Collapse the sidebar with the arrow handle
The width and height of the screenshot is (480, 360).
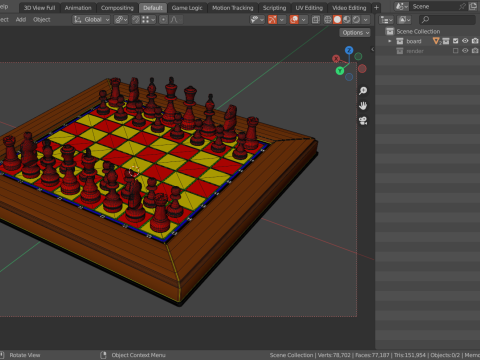[x=373, y=49]
